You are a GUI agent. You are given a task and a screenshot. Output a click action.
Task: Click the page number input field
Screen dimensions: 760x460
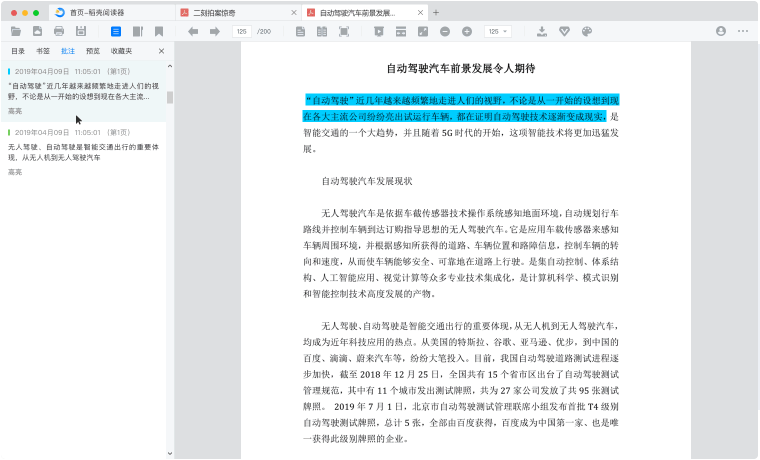(x=242, y=32)
